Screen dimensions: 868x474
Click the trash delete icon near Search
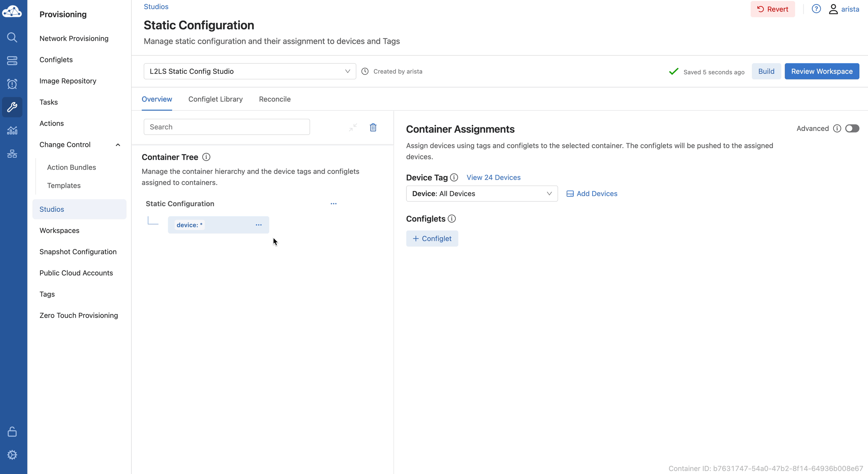(x=373, y=127)
